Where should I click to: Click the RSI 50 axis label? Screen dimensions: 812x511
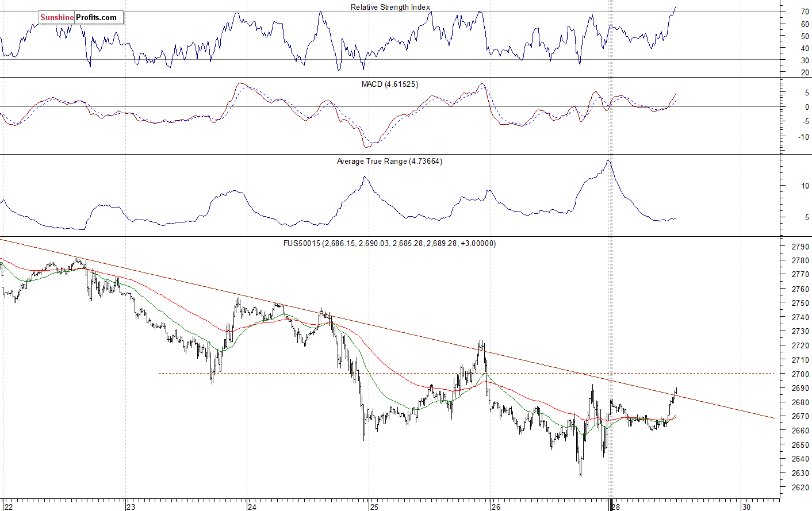(x=805, y=36)
